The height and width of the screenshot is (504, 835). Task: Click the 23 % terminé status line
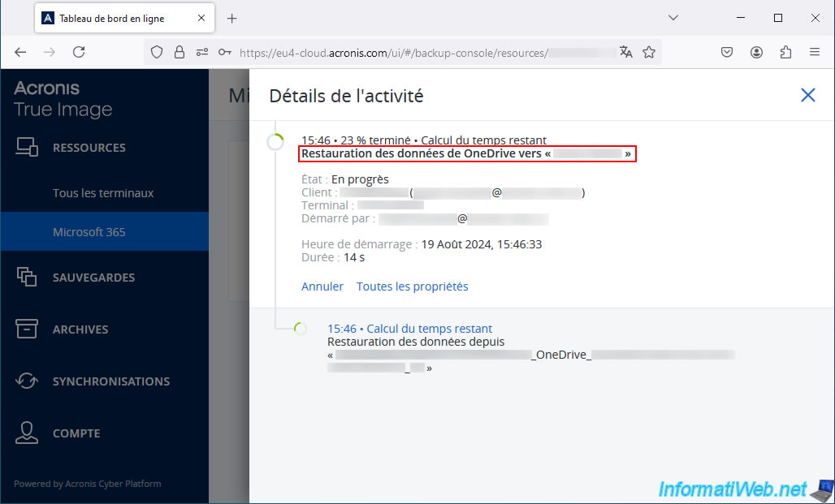click(424, 140)
